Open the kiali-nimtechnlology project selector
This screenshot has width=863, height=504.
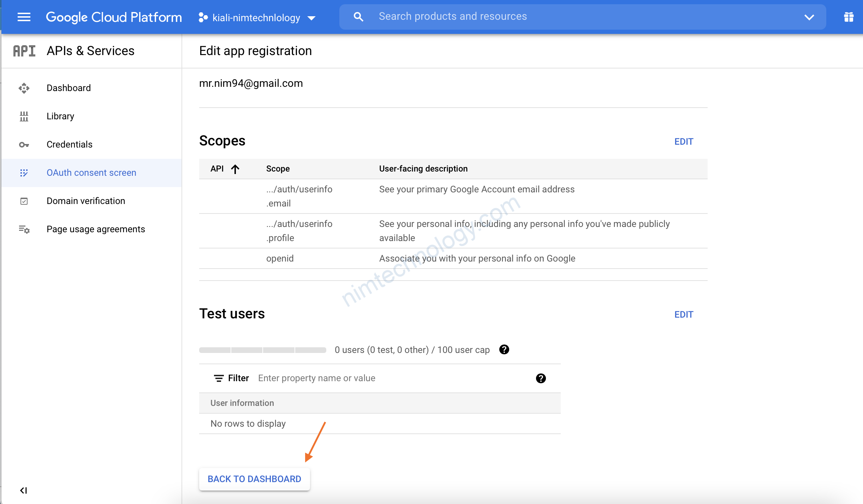pos(257,18)
